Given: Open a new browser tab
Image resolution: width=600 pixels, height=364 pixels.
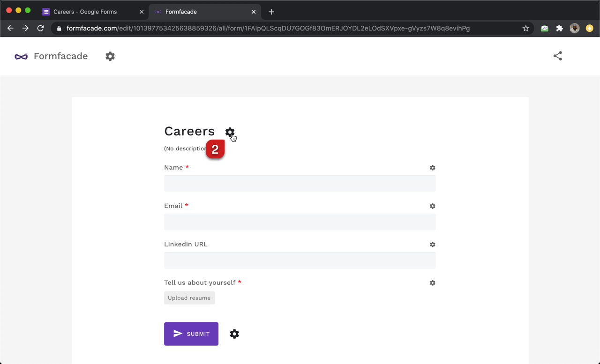Looking at the screenshot, I should pyautogui.click(x=271, y=12).
